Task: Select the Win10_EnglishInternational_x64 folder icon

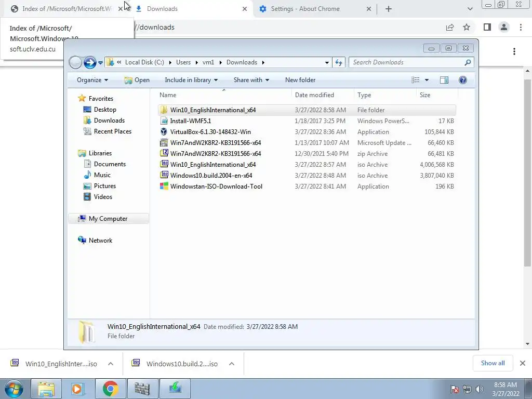Action: (164, 110)
